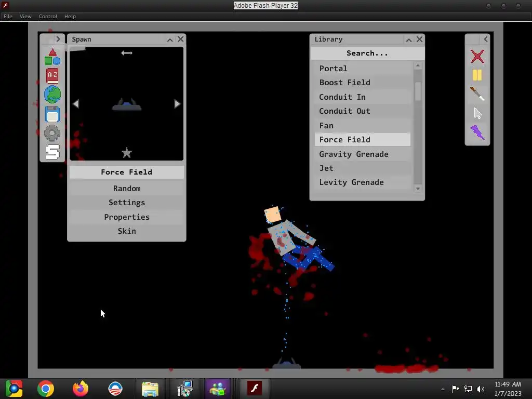Image resolution: width=532 pixels, height=399 pixels.
Task: Select Conduit Out in the Library
Action: click(x=363, y=111)
